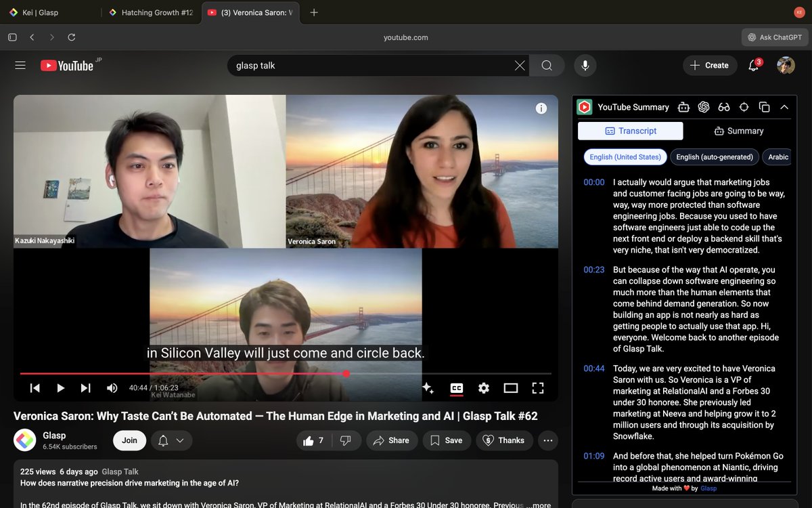Go back in browser history
This screenshot has height=508, width=812.
click(32, 37)
